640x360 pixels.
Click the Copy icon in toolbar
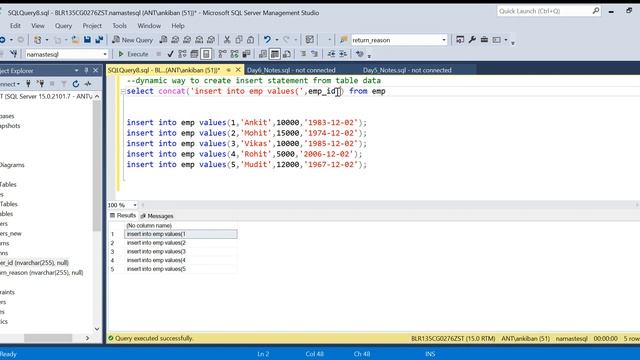(x=239, y=40)
